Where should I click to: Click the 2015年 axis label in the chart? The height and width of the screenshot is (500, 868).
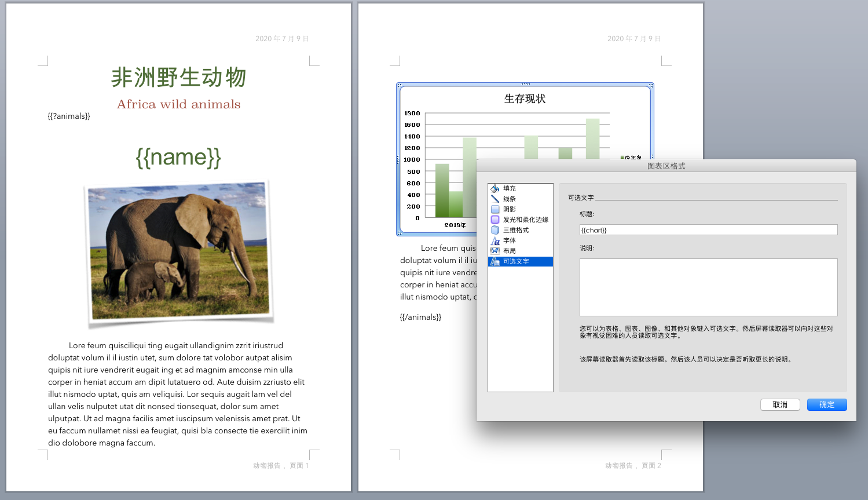pos(455,225)
